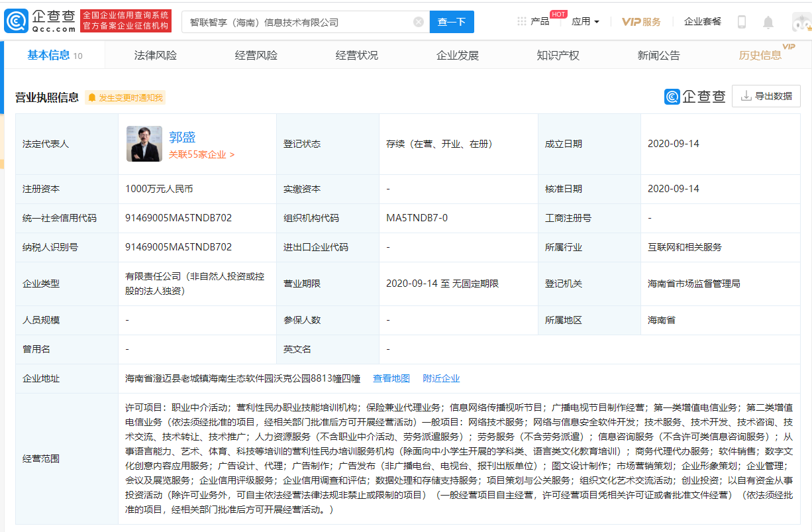Select 海南省市场监督管理局 registration authority
This screenshot has height=532, width=812.
pyautogui.click(x=694, y=284)
